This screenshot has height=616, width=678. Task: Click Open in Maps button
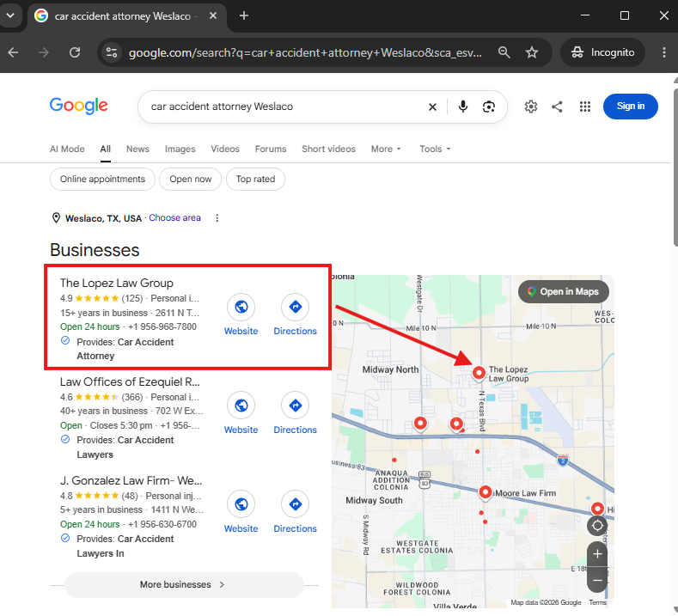564,292
